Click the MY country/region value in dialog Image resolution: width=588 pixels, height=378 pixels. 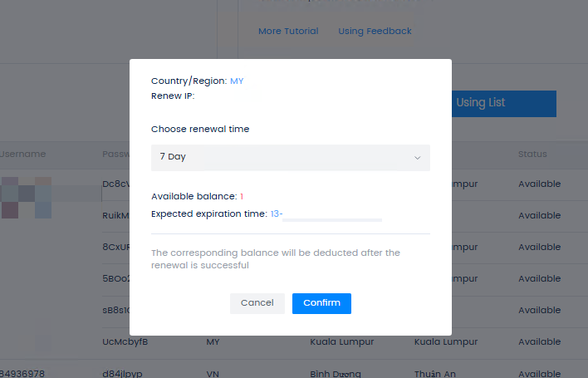pyautogui.click(x=237, y=81)
